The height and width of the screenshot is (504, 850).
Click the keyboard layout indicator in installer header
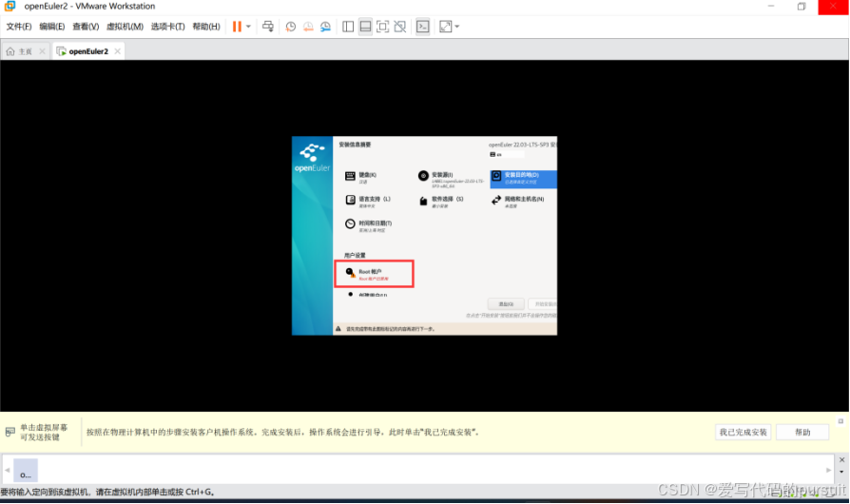click(506, 154)
